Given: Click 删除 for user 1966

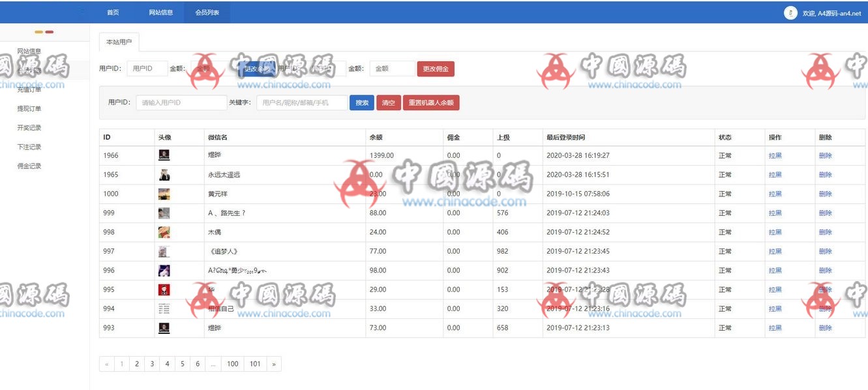Looking at the screenshot, I should (826, 155).
